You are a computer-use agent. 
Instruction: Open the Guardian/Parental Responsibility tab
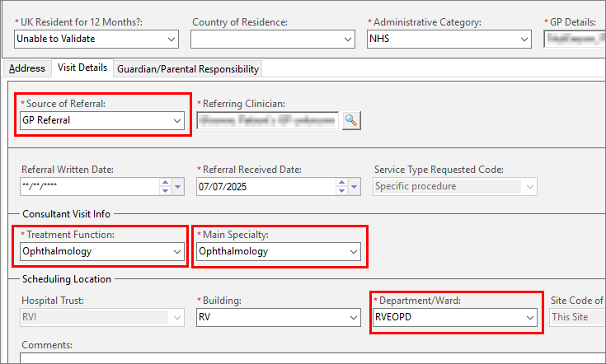point(188,69)
